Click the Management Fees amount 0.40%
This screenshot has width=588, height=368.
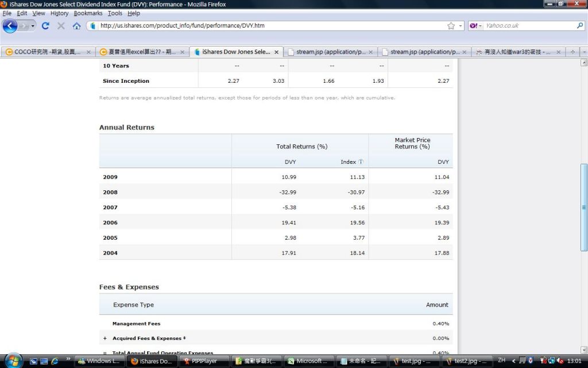pyautogui.click(x=440, y=324)
